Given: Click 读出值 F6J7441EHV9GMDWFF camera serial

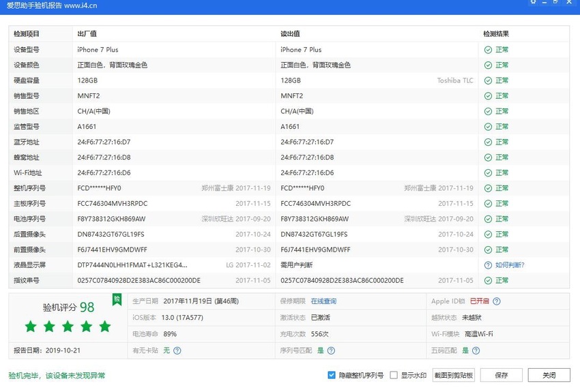Looking at the screenshot, I should tap(315, 250).
